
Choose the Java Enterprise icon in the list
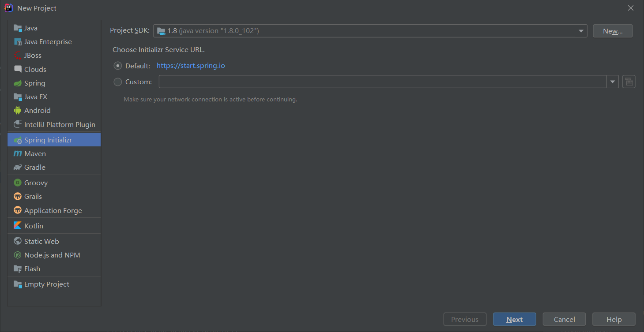pos(18,42)
